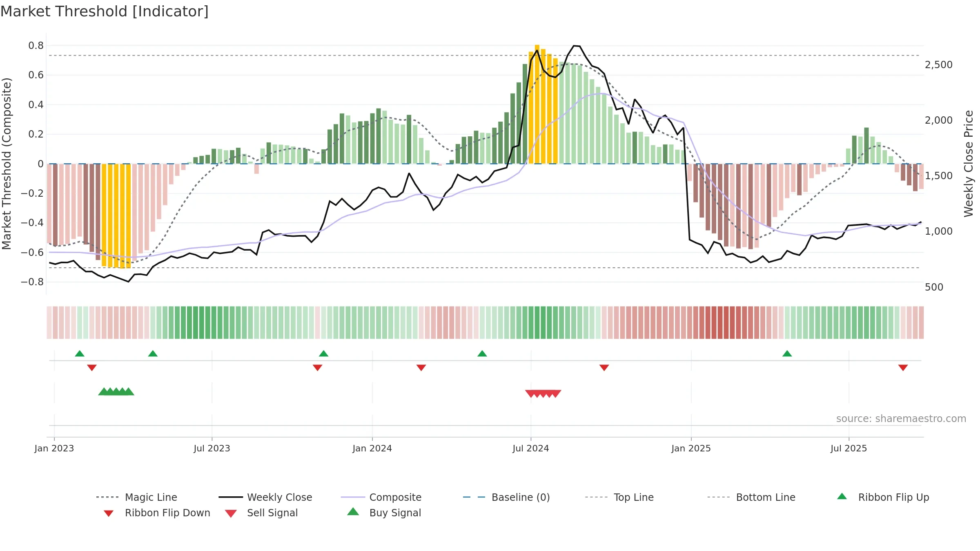Click the ribbon flip up marker near May 2024
Viewport: 980px width, 551px height.
[482, 353]
